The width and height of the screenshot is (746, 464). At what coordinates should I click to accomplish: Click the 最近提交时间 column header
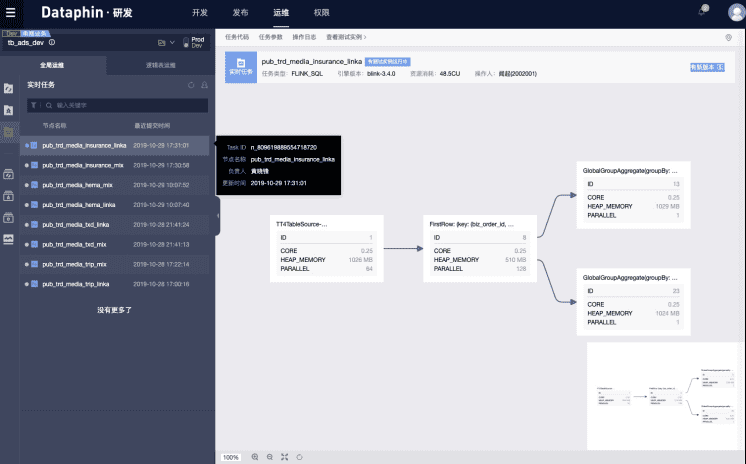point(152,126)
